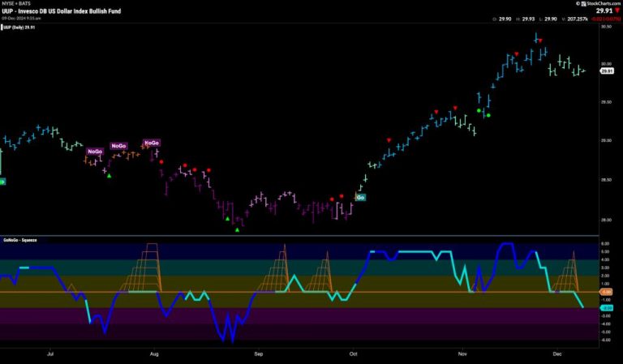Click the red price change percentage text
The height and width of the screenshot is (364, 623).
(604, 19)
